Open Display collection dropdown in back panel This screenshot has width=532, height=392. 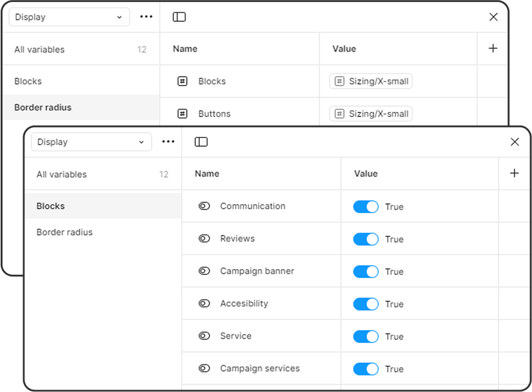click(69, 17)
